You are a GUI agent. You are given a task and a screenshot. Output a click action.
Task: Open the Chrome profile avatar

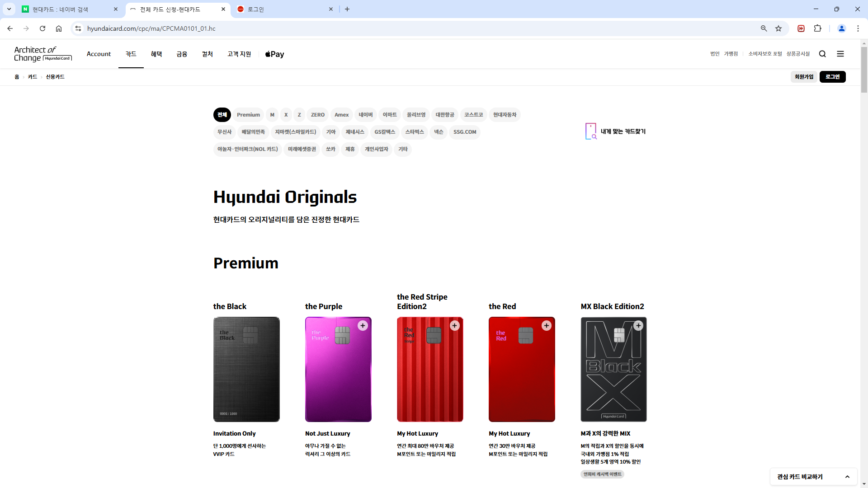coord(842,28)
